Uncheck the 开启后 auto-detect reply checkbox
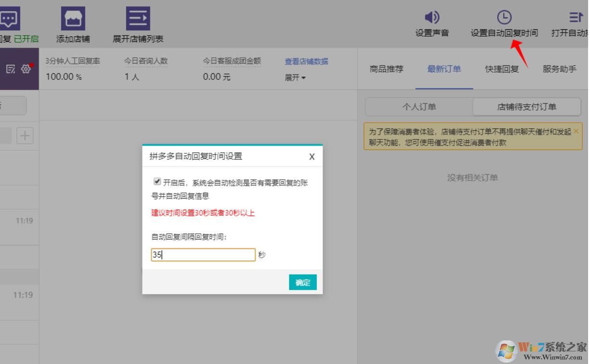The image size is (590, 364). (157, 181)
